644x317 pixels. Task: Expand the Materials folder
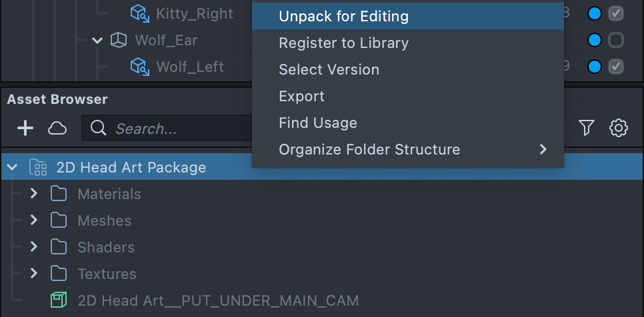click(34, 194)
